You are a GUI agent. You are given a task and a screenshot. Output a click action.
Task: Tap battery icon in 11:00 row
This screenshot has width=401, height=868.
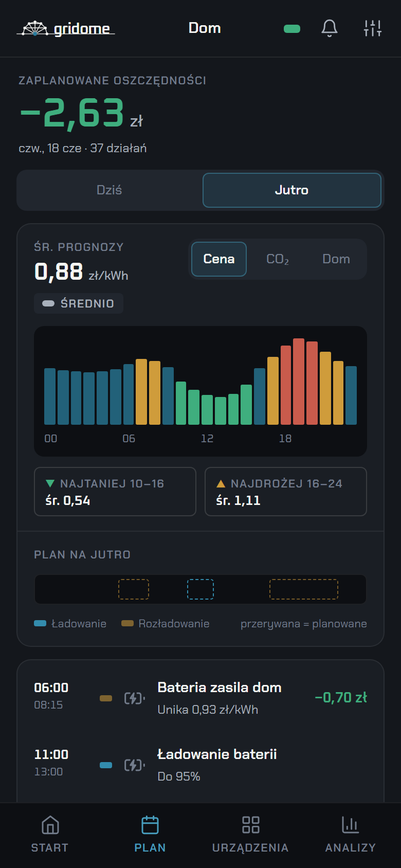tap(135, 765)
